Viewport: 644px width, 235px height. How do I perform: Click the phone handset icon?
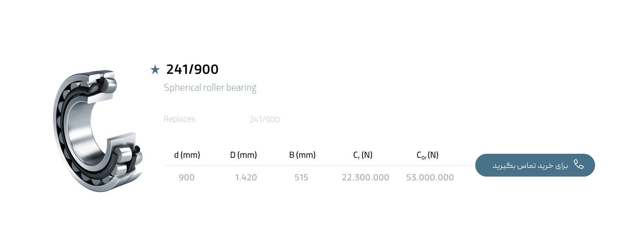click(x=579, y=164)
